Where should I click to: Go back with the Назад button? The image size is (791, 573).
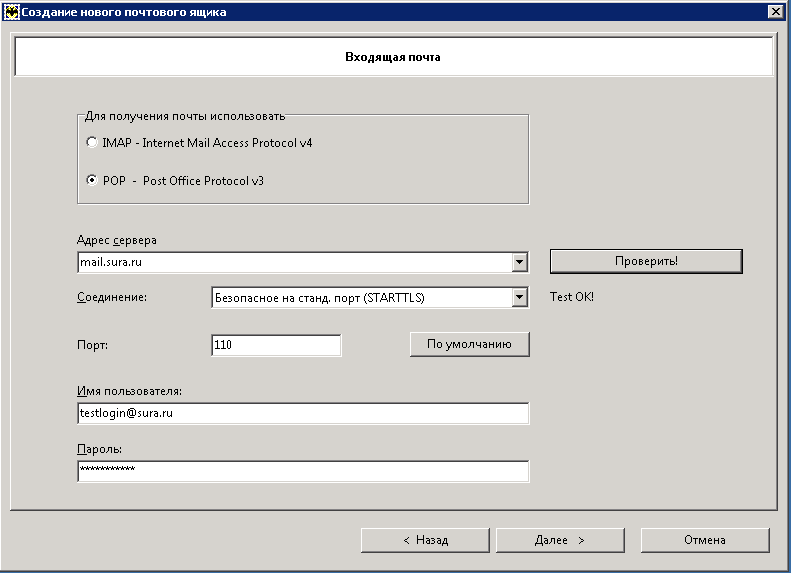click(425, 540)
